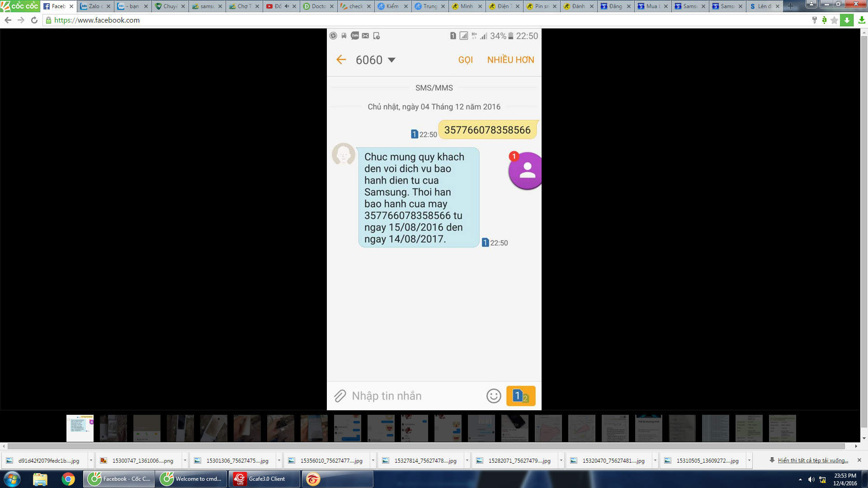Open File Explorer from the taskbar
Image resolution: width=868 pixels, height=488 pixels.
point(40,479)
